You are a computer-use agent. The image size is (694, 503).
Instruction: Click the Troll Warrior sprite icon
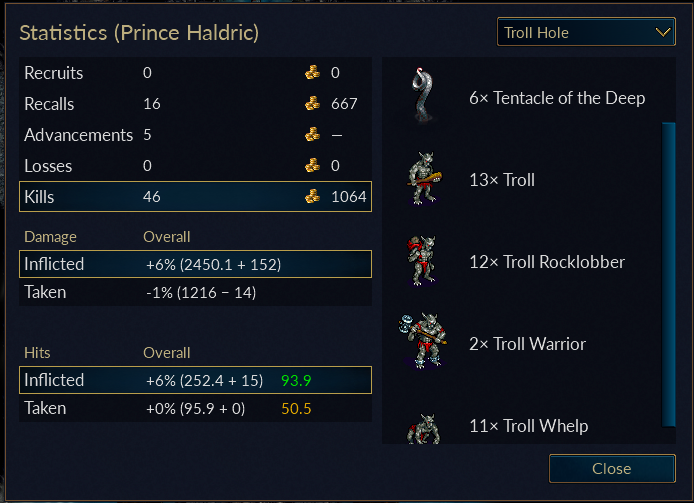[x=423, y=341]
